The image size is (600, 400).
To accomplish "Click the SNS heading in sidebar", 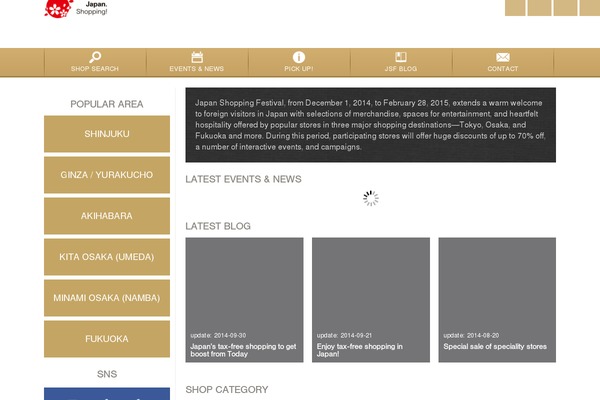I will point(107,374).
